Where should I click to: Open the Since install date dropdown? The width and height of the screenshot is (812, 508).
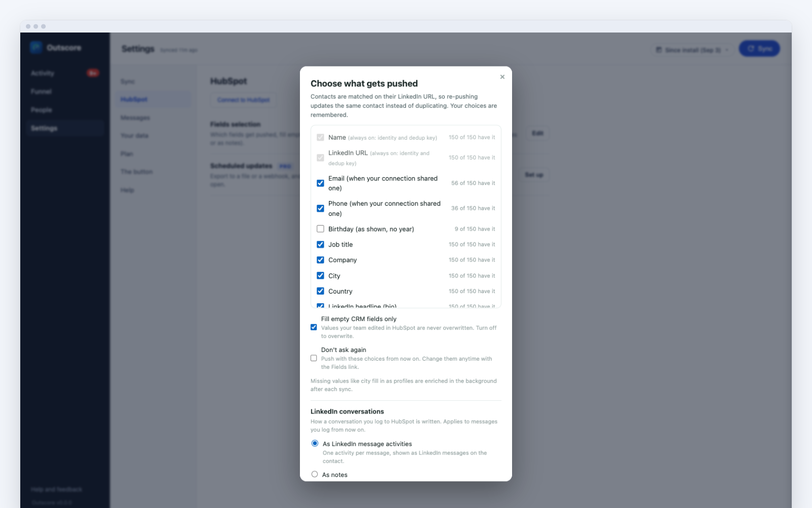click(x=693, y=50)
